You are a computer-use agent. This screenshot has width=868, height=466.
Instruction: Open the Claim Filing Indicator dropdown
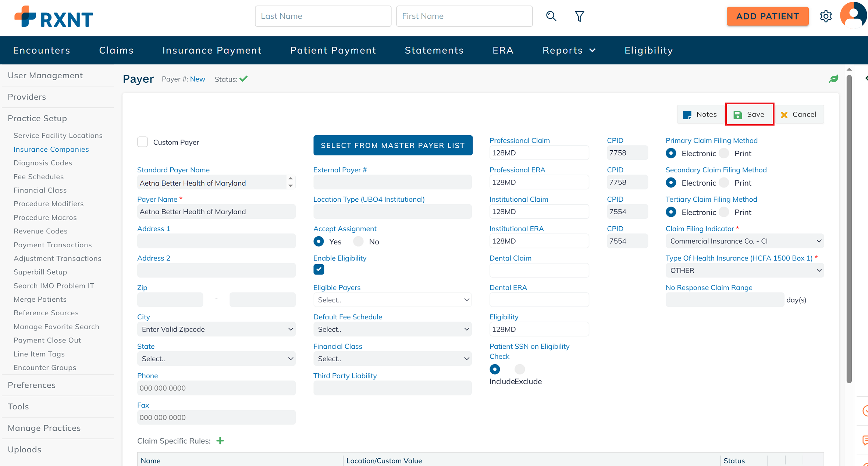(x=744, y=241)
